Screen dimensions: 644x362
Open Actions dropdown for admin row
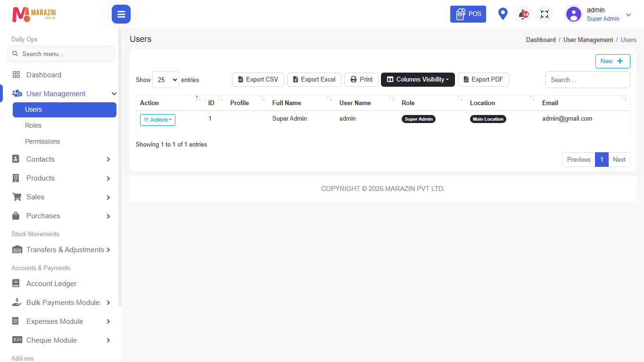(x=157, y=120)
